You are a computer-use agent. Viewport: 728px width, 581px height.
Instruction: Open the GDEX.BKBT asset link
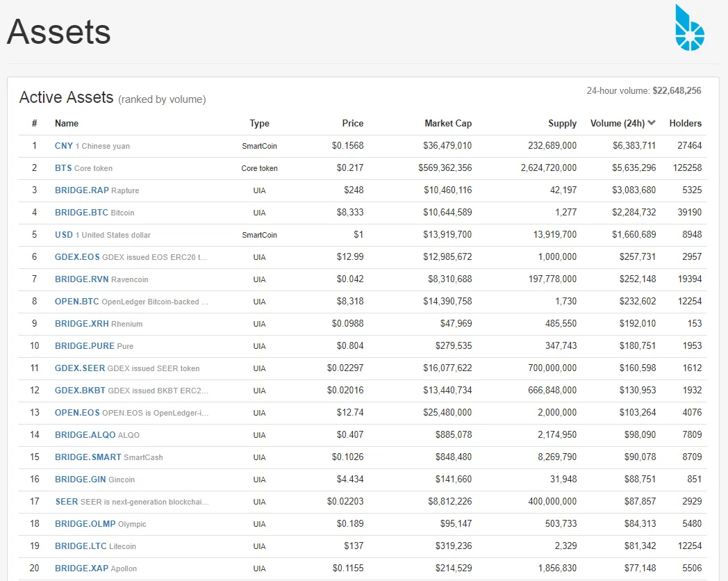(80, 391)
